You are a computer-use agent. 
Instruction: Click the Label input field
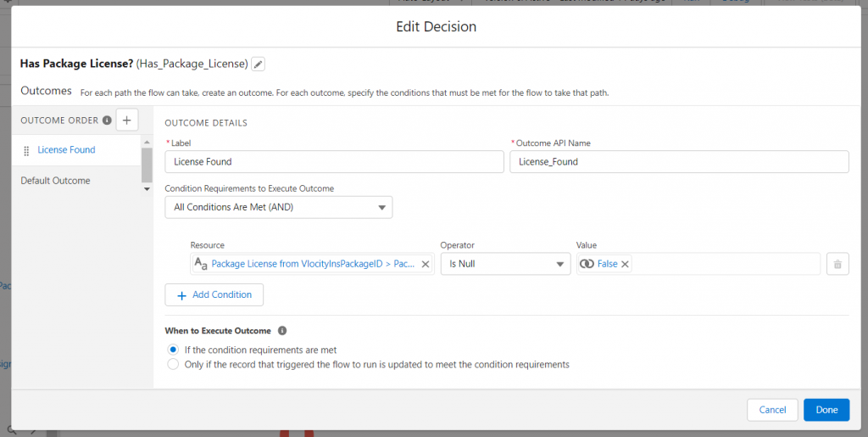point(334,162)
